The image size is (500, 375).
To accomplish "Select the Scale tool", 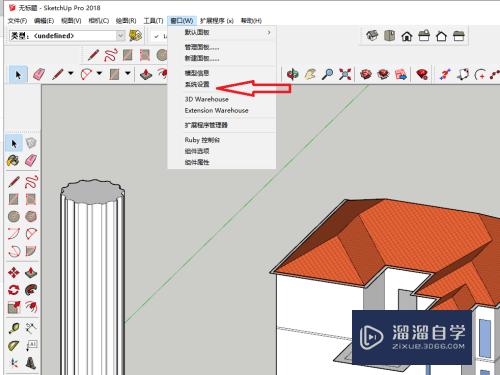I will pos(13,307).
